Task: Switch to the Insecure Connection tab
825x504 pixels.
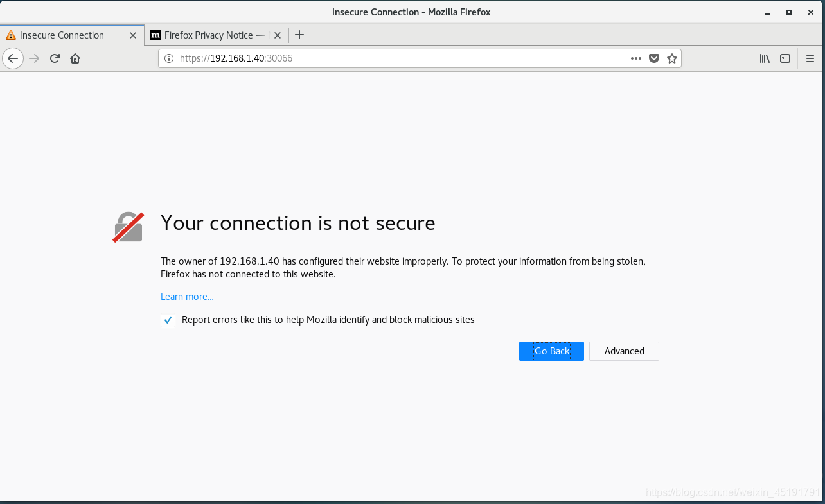Action: [x=72, y=35]
